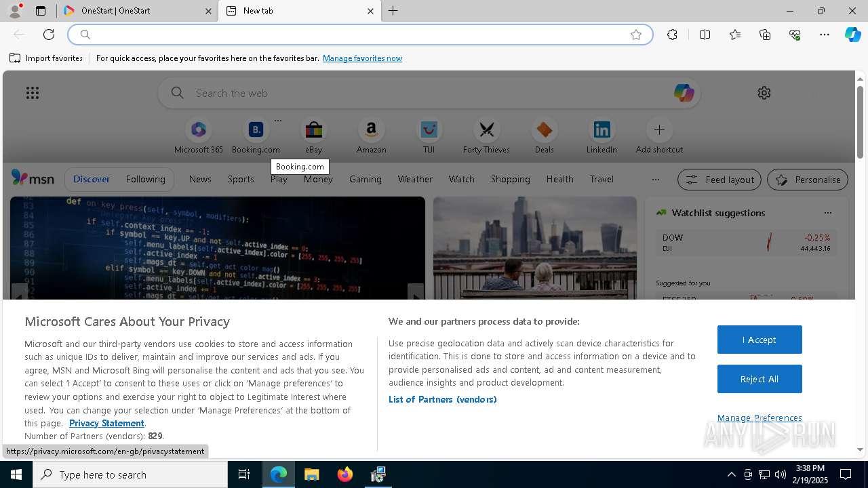This screenshot has width=868, height=488.
Task: Open Feed layout options
Action: point(720,180)
